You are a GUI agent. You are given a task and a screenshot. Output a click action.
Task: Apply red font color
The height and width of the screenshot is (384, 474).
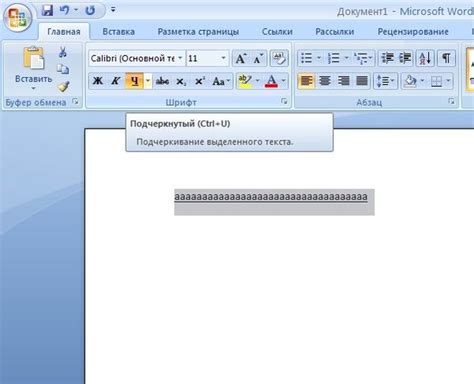[x=271, y=81]
